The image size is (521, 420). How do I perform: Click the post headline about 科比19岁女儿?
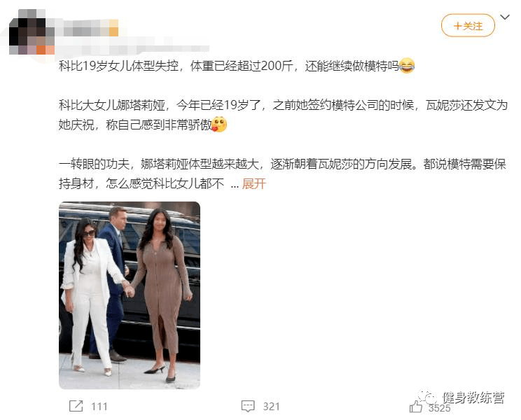tap(237, 66)
